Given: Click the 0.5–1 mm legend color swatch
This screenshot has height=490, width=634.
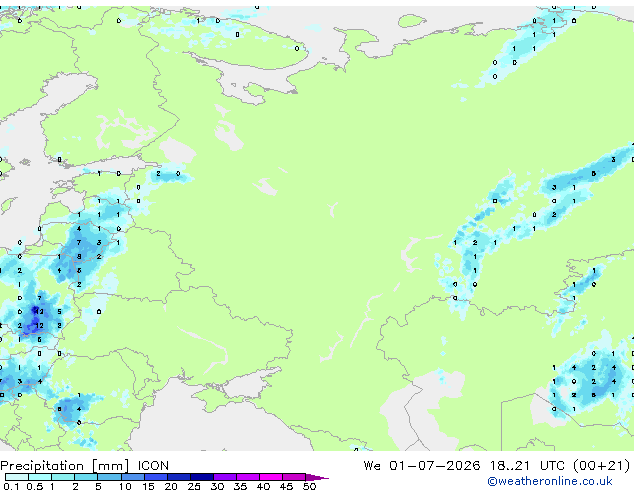Looking at the screenshot, I should (x=40, y=477).
